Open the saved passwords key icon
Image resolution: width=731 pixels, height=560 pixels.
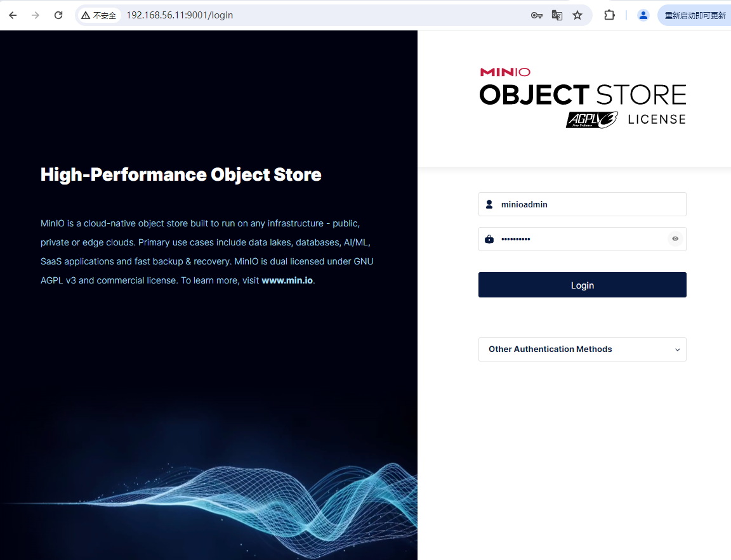pyautogui.click(x=537, y=15)
